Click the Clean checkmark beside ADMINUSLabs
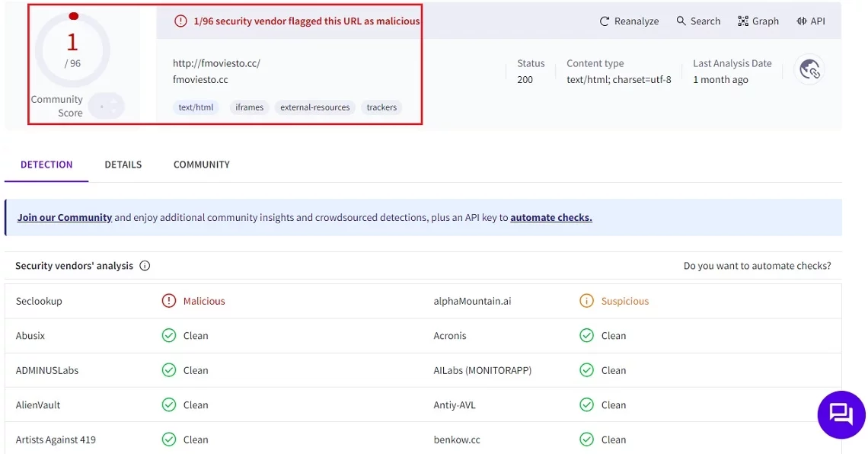Image resolution: width=868 pixels, height=454 pixels. tap(169, 370)
